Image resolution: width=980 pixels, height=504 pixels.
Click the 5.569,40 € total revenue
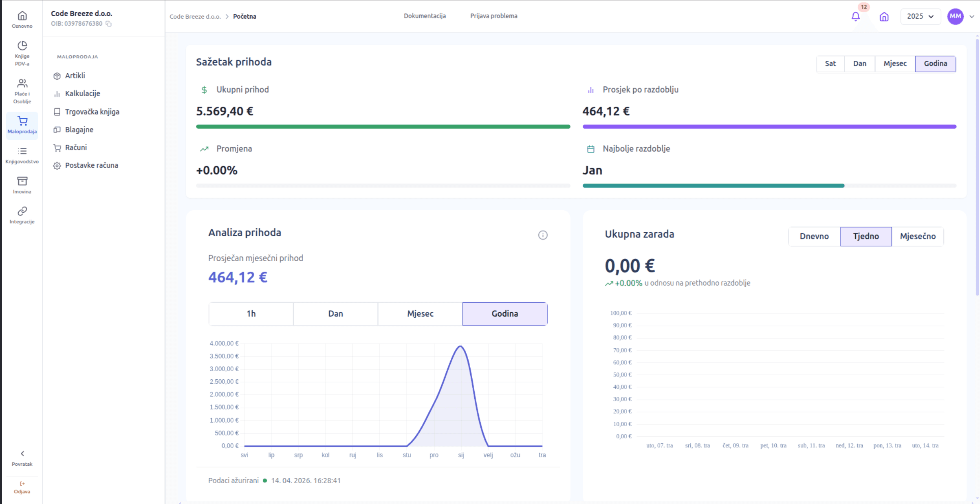(x=225, y=111)
